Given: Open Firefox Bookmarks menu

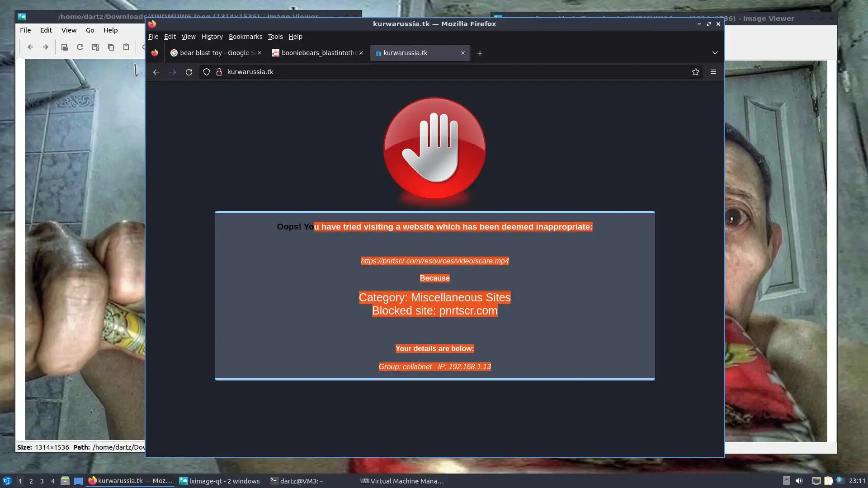Looking at the screenshot, I should click(x=245, y=37).
